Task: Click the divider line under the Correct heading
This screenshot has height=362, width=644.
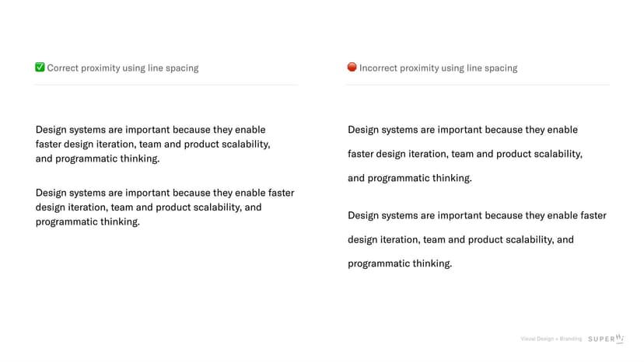Action: (x=166, y=85)
